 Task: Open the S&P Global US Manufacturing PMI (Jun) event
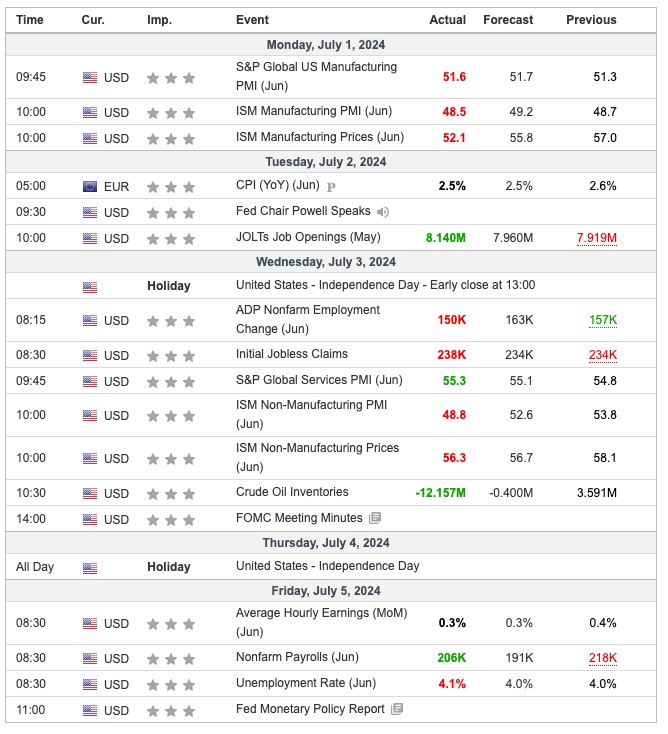coord(318,77)
